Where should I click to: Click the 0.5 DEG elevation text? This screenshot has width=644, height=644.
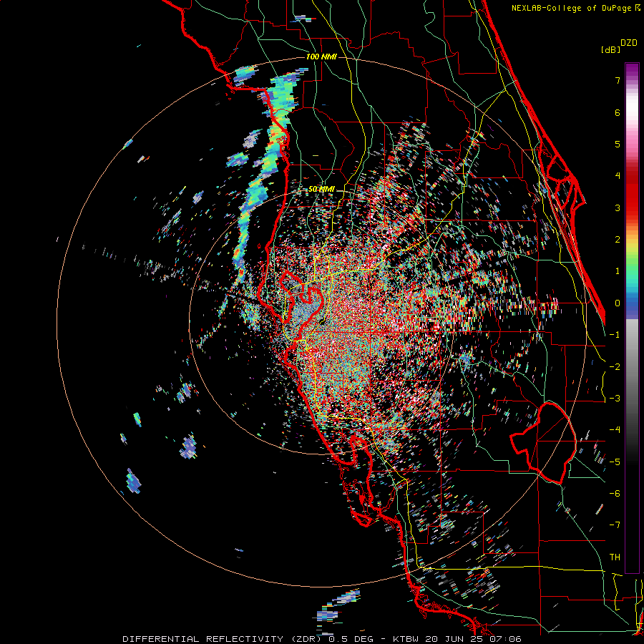pos(351,639)
